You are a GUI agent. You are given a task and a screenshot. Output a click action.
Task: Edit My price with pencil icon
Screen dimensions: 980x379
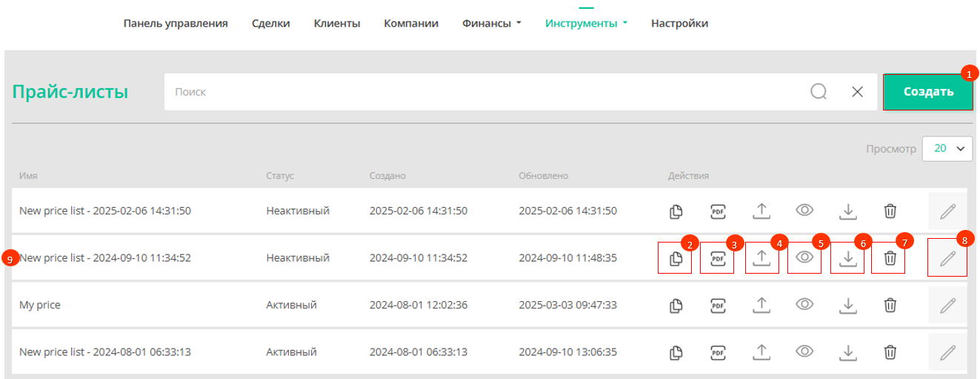[x=947, y=306]
